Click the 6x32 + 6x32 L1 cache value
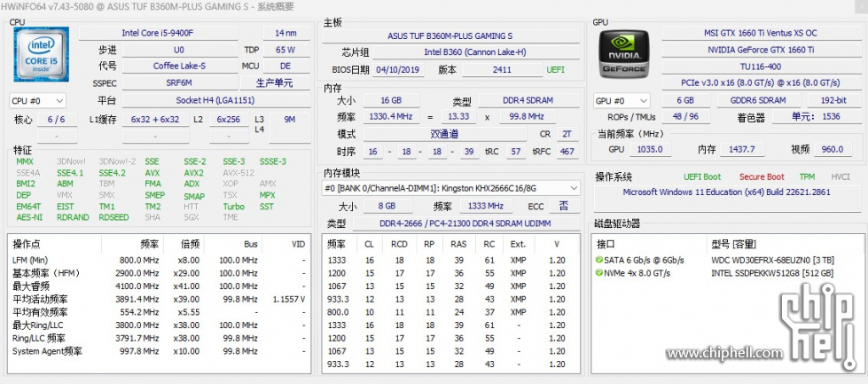 (155, 120)
